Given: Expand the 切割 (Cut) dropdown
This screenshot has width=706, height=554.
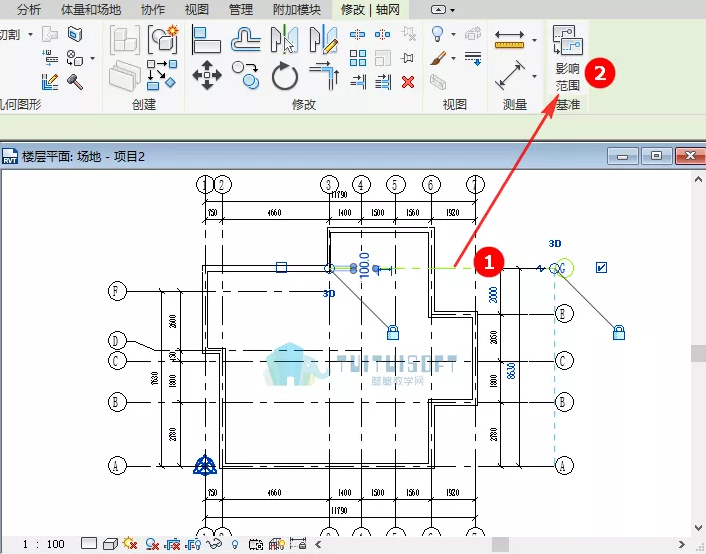Looking at the screenshot, I should 30,34.
